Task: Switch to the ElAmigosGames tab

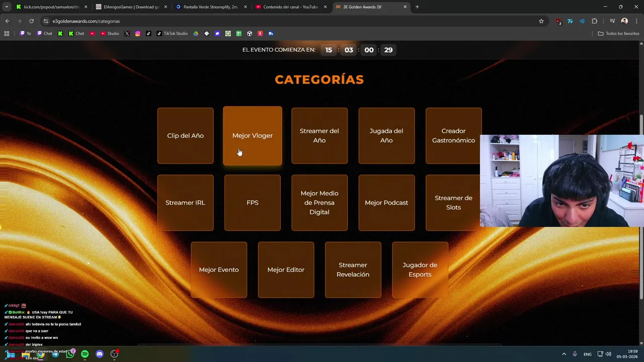Action: tap(132, 7)
